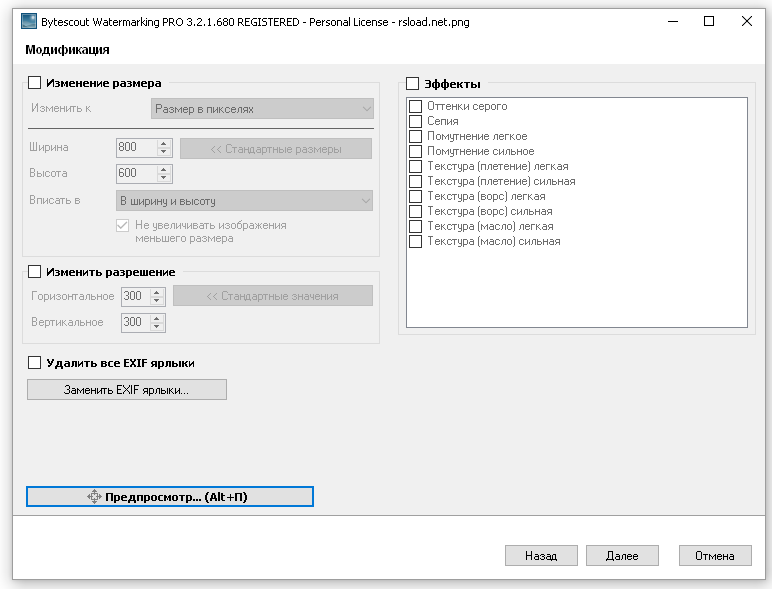
Task: Click the Bytescout app icon in title bar
Action: (29, 22)
